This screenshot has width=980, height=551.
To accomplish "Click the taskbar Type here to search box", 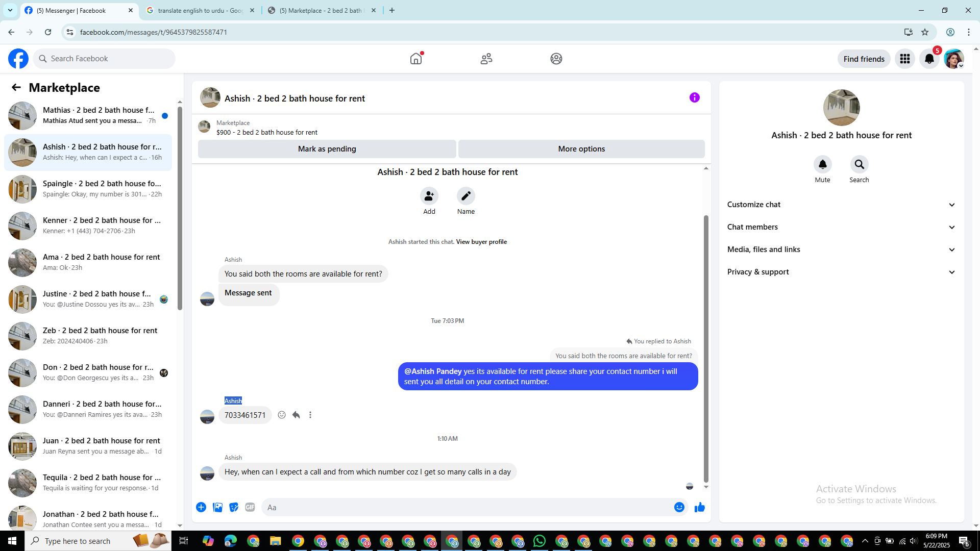I will click(x=98, y=541).
